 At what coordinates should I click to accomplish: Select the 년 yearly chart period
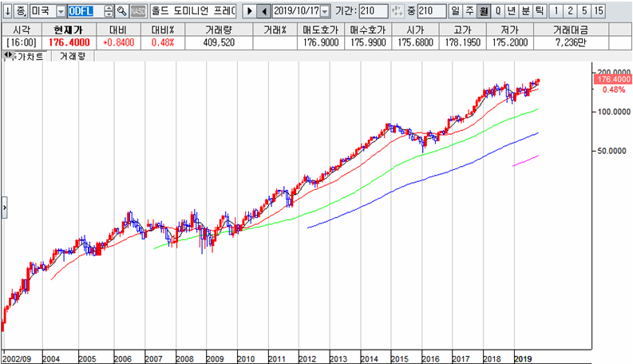[512, 11]
